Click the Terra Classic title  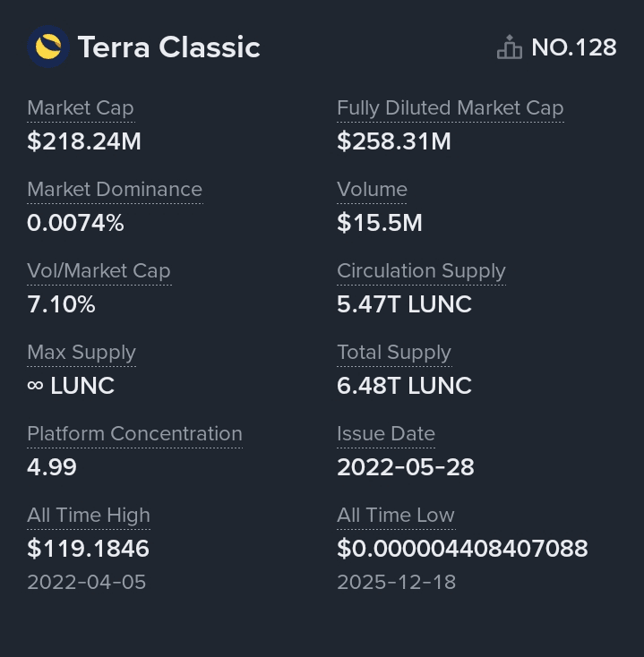pos(169,47)
